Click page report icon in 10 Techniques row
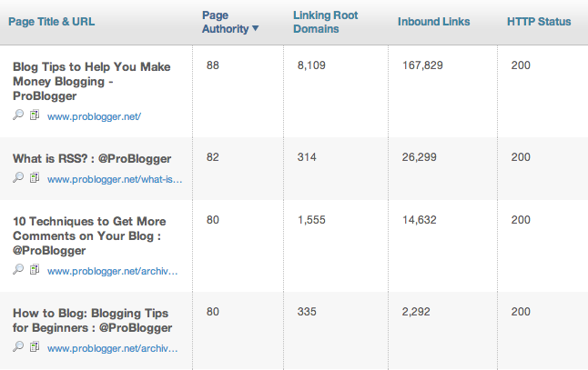 tap(35, 269)
